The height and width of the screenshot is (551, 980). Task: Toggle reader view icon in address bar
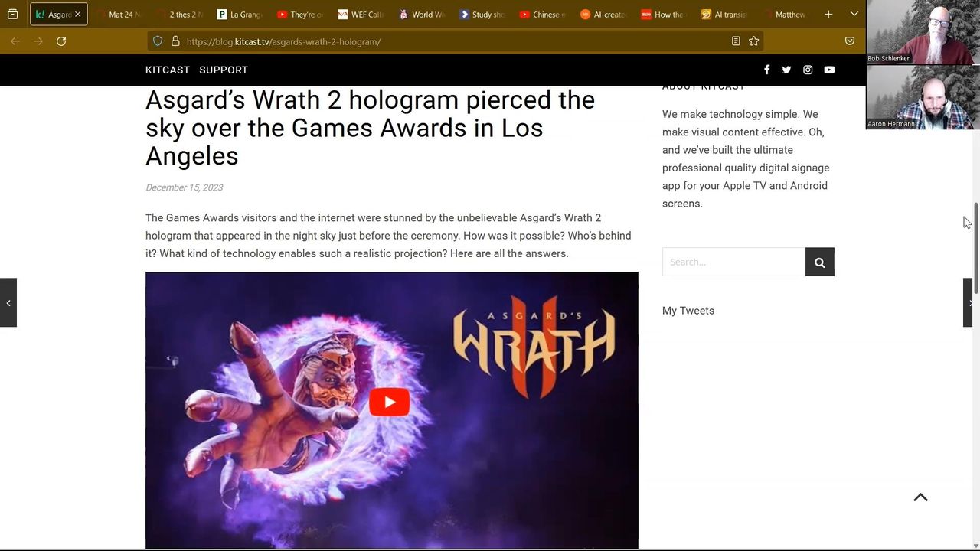pyautogui.click(x=736, y=41)
